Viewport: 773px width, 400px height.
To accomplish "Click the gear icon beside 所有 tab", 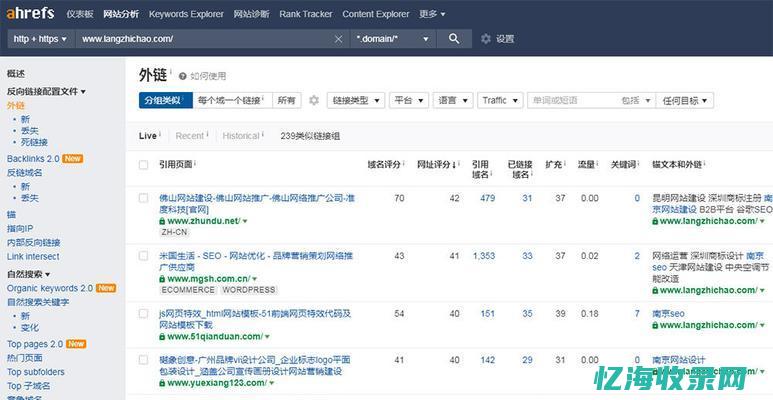I will pos(314,100).
